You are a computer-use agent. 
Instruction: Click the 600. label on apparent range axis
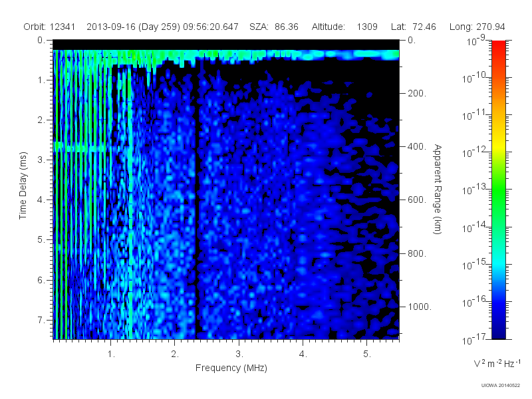coord(417,200)
